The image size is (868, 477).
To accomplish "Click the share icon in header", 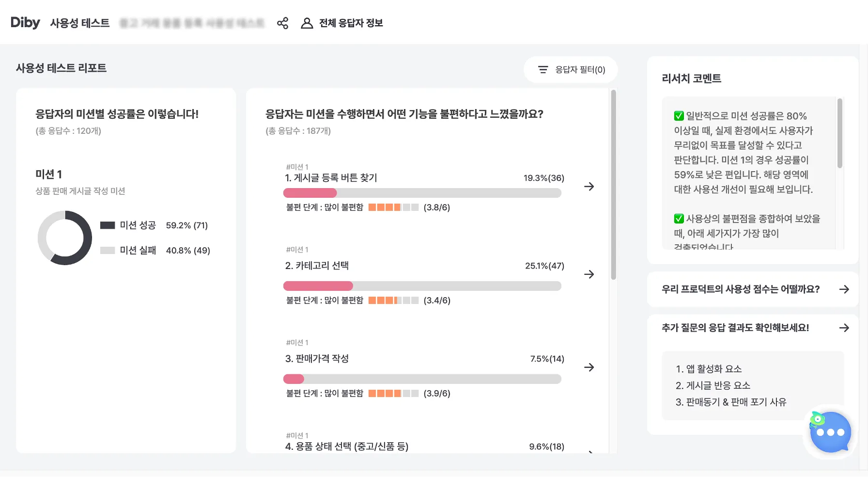I will click(x=282, y=23).
